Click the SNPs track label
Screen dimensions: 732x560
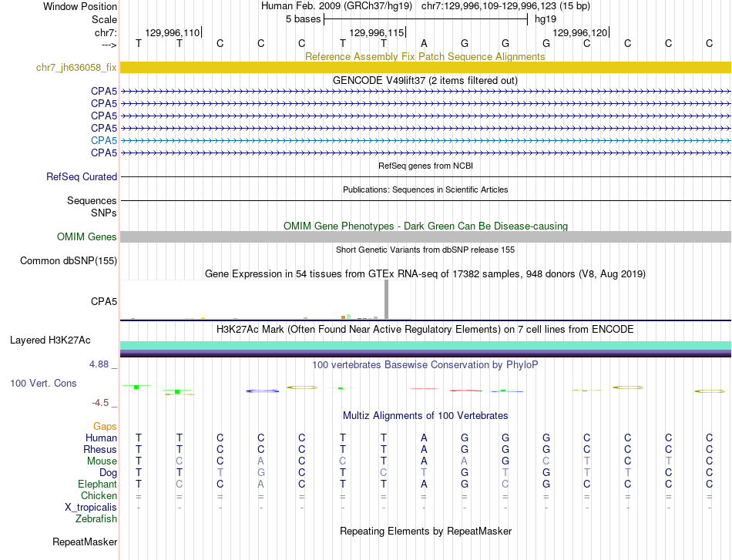coord(104,213)
